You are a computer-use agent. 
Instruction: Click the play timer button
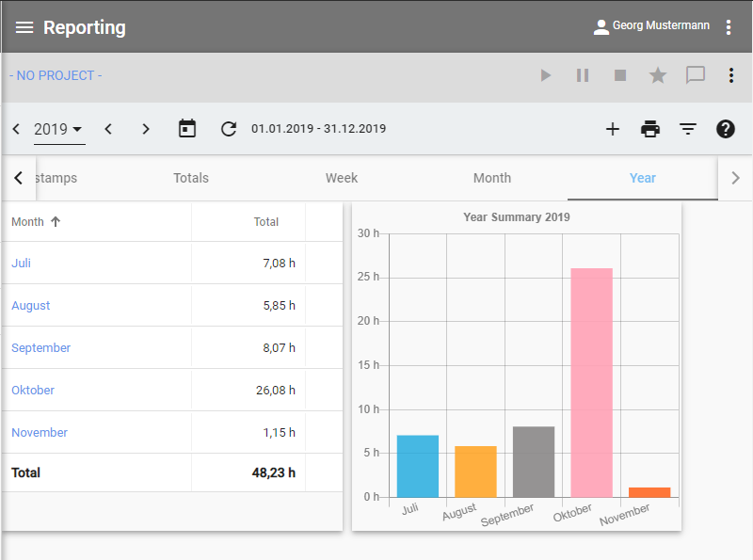point(545,75)
